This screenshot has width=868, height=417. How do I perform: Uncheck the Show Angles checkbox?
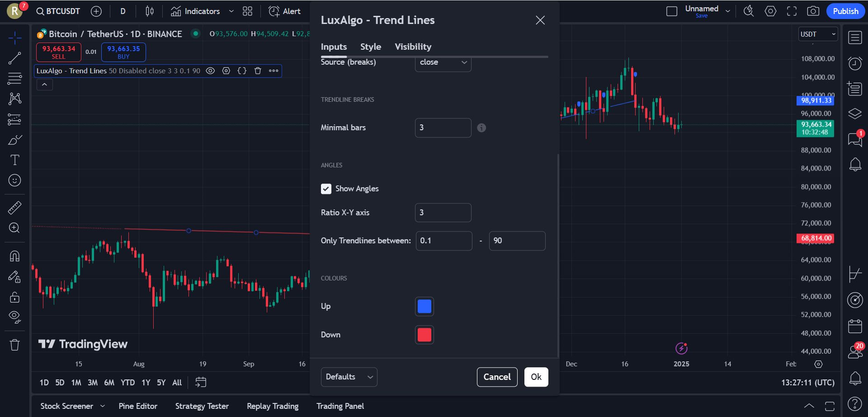click(326, 189)
